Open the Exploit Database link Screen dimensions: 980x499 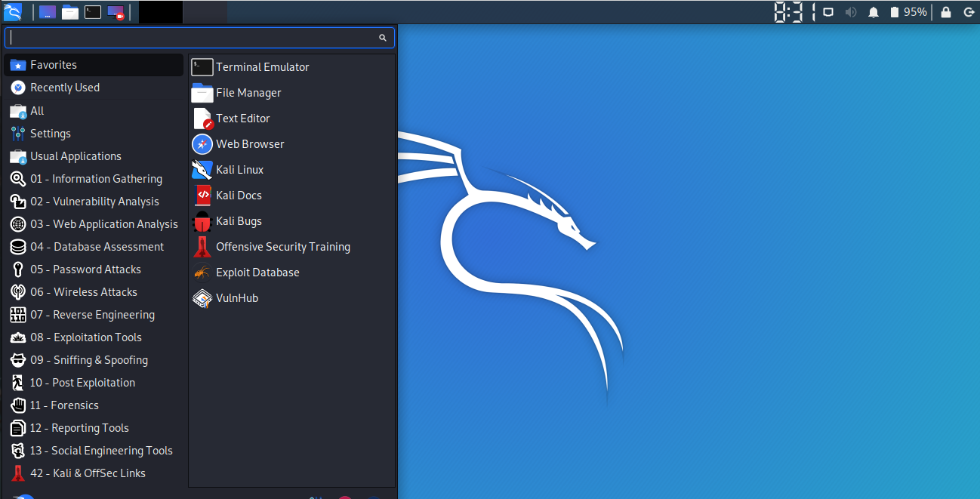click(291, 273)
